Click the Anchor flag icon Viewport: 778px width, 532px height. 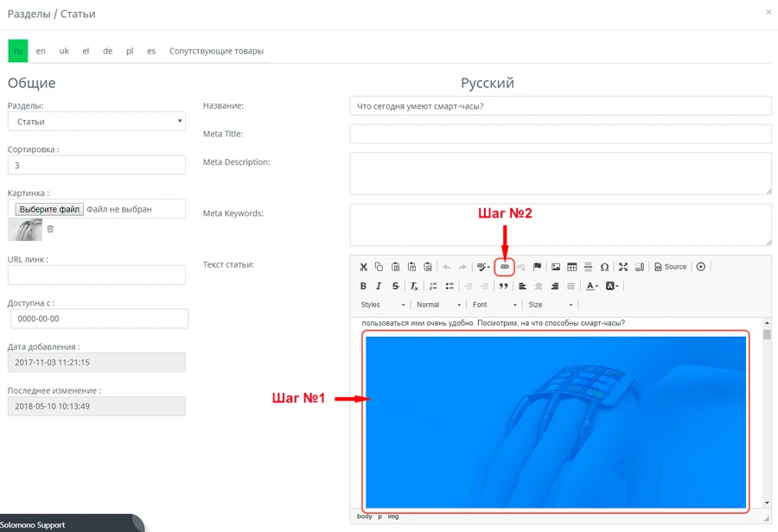point(537,267)
